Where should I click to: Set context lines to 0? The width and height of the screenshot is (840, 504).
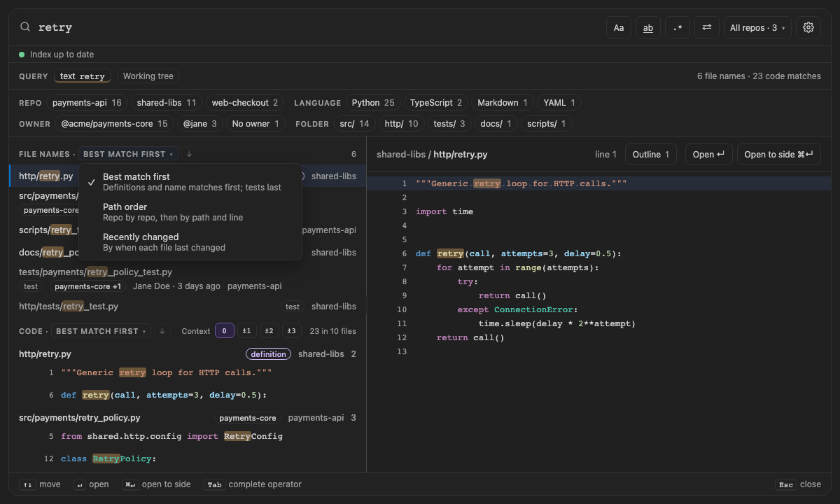pyautogui.click(x=225, y=331)
